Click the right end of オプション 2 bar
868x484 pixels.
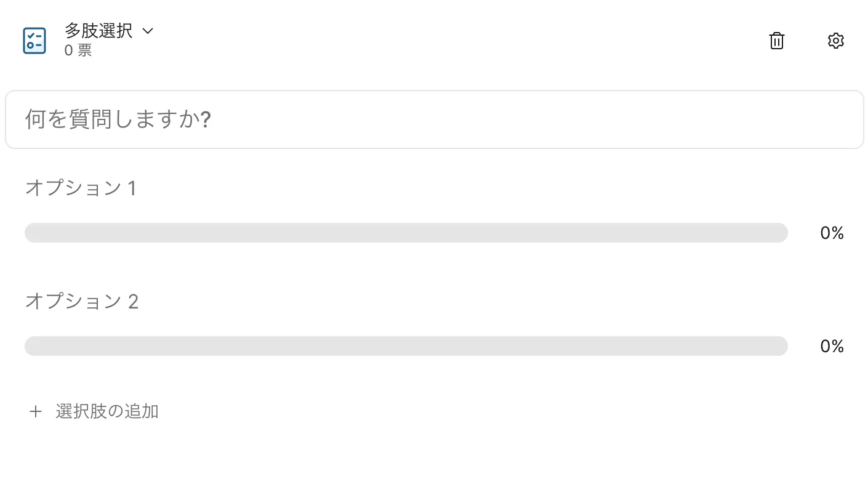click(x=781, y=346)
